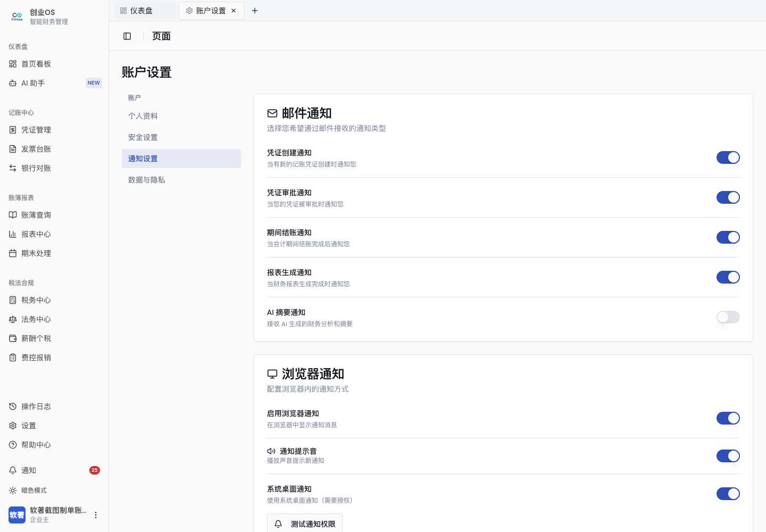Click the 测试通知权限 button
The image size is (766, 532).
click(x=305, y=523)
